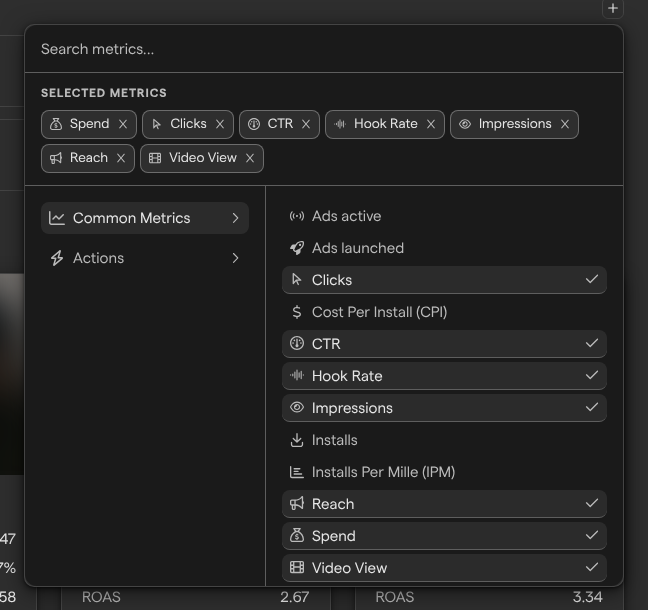Click the film icon in Video View chip
The height and width of the screenshot is (610, 648).
(x=155, y=158)
